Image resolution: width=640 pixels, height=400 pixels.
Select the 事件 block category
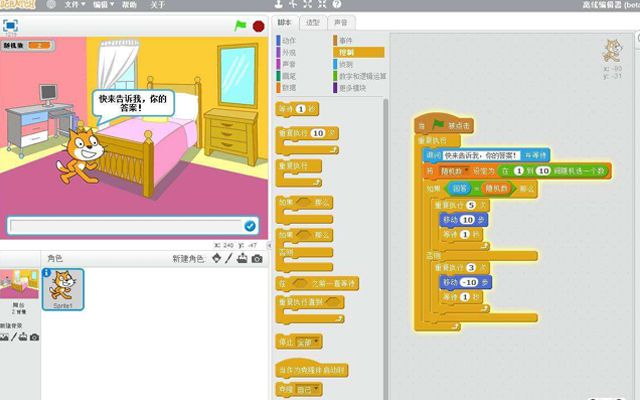tap(346, 41)
